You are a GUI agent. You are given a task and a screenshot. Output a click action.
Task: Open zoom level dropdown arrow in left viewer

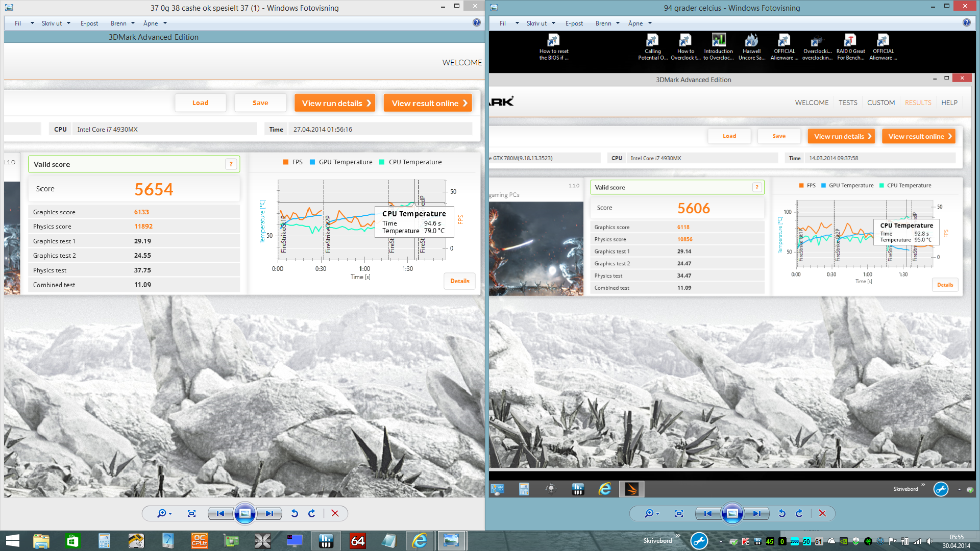pos(170,514)
